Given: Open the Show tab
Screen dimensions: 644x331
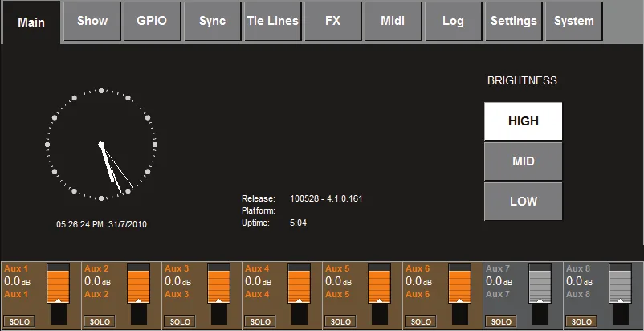Looking at the screenshot, I should tap(92, 21).
